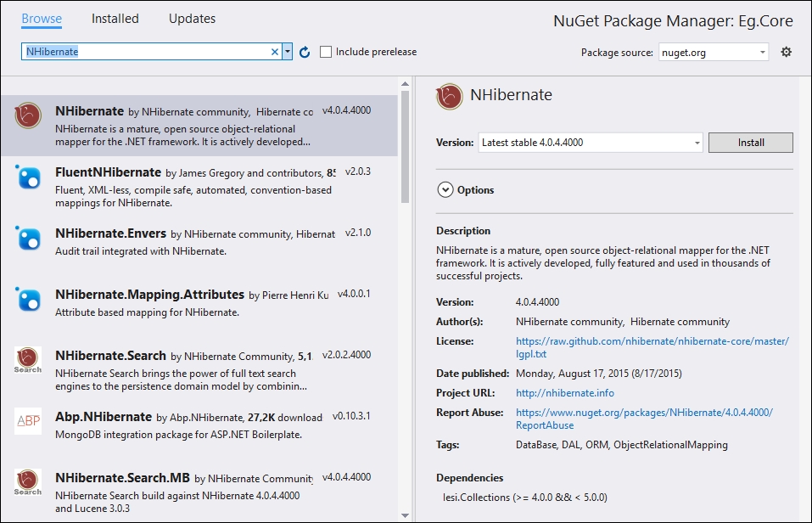This screenshot has height=523, width=812.
Task: Open package source settings gear
Action: coord(786,52)
